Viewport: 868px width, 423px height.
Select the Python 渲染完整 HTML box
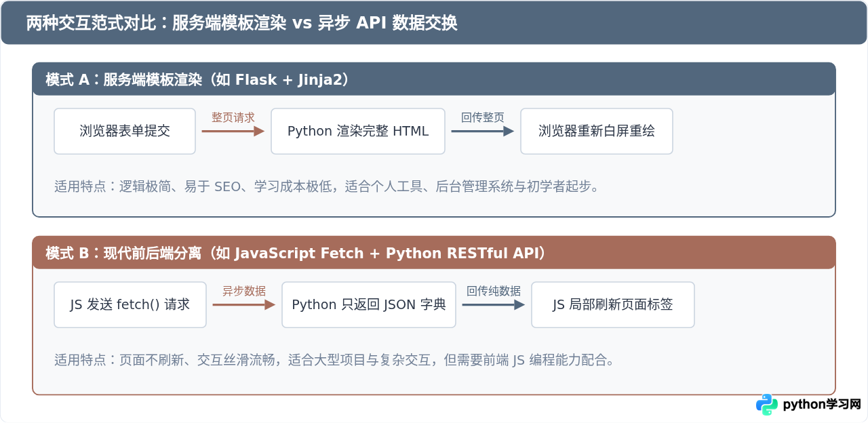pos(358,132)
